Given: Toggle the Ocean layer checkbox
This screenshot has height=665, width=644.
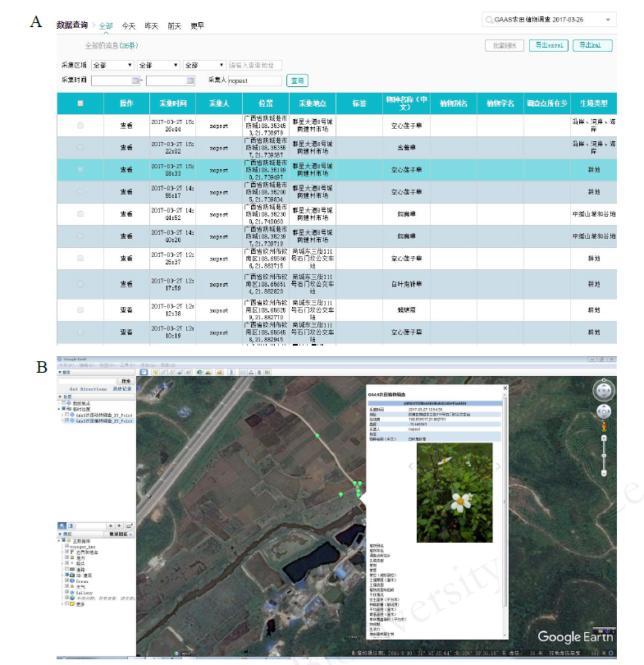Looking at the screenshot, I should point(66,580).
